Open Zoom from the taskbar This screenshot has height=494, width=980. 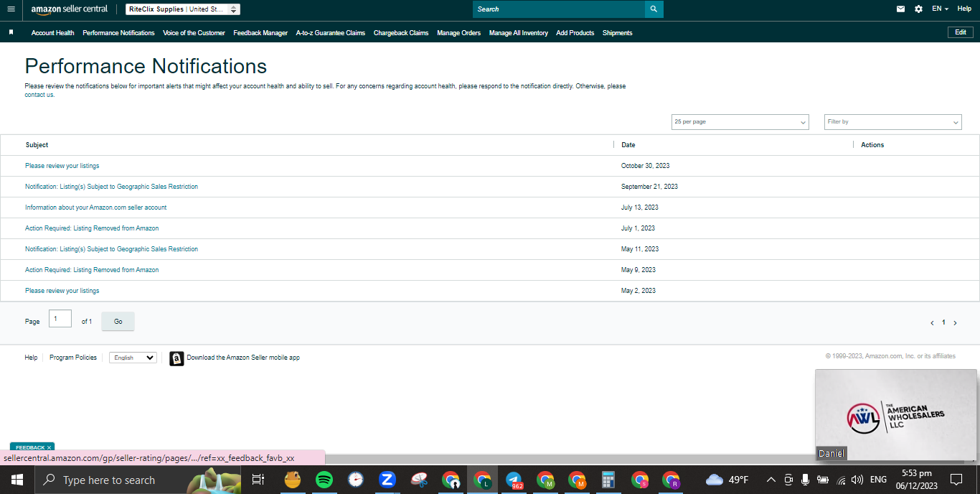pos(387,480)
